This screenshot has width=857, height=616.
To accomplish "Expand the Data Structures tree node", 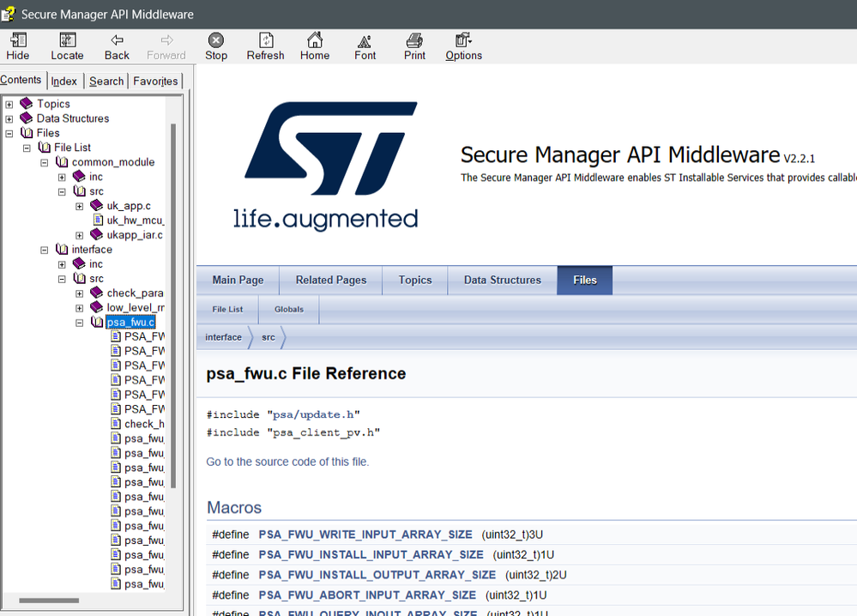I will point(9,118).
